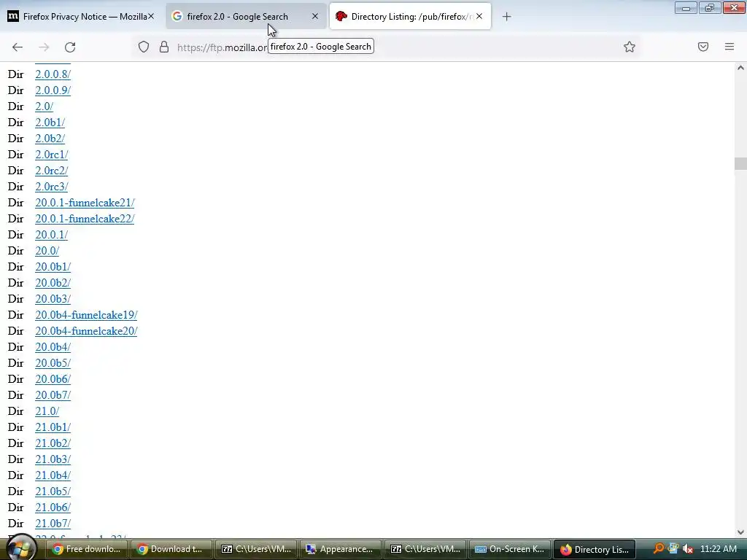Open the 20.0.1-funnelcake21/ directory
Screen dimensions: 747x560
pyautogui.click(x=85, y=203)
